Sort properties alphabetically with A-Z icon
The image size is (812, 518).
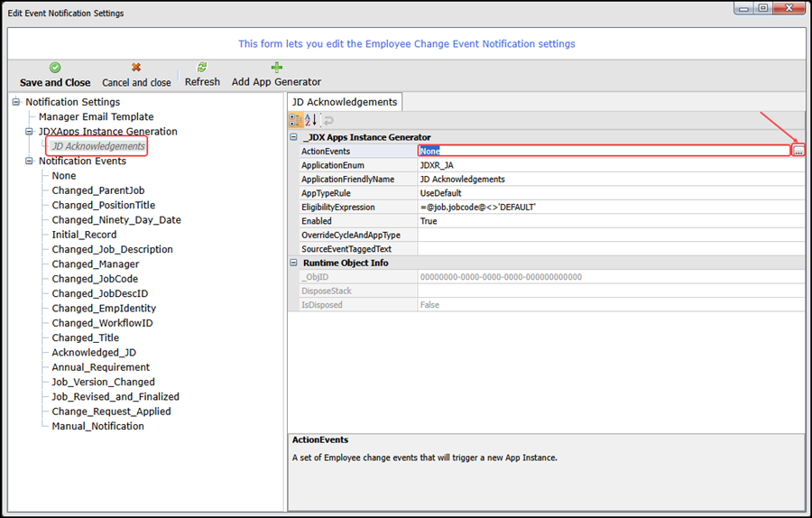point(310,120)
